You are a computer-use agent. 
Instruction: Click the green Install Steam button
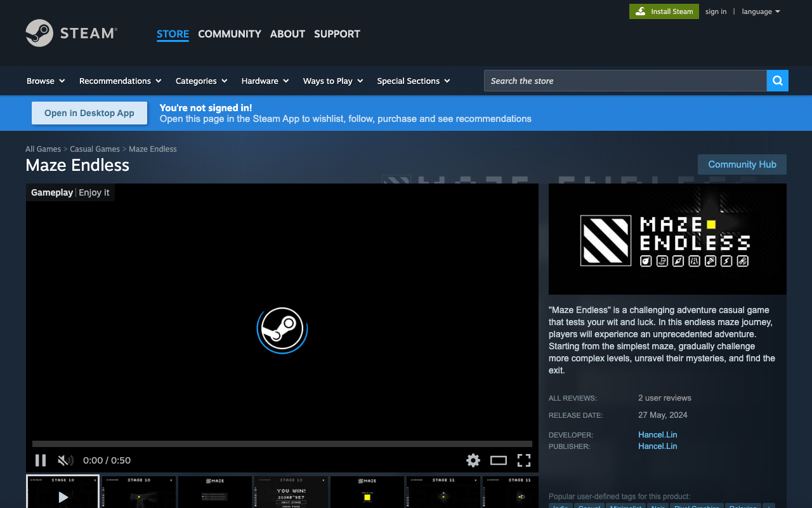coord(664,11)
